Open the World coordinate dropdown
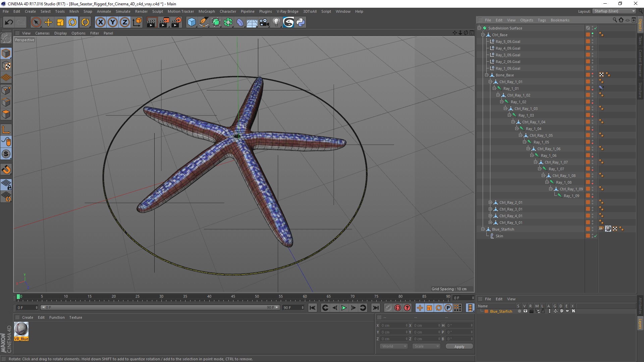Screen dimensions: 644x362 tap(394, 346)
